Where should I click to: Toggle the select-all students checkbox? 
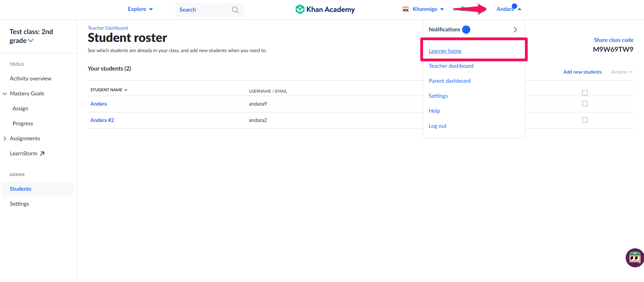585,93
